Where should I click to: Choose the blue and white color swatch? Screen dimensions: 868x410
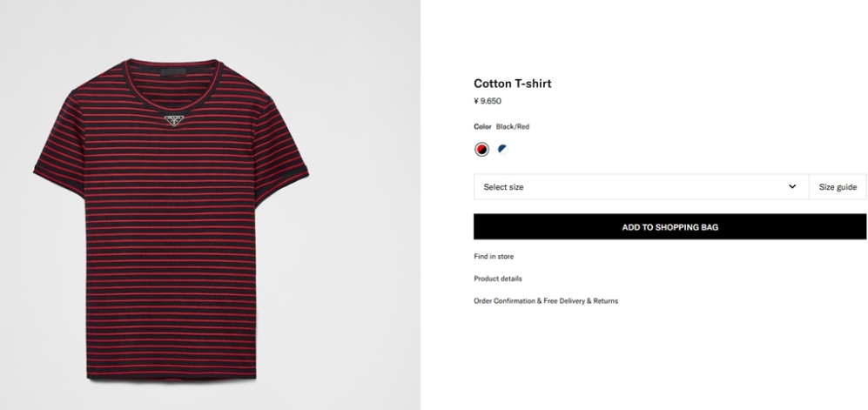point(502,150)
